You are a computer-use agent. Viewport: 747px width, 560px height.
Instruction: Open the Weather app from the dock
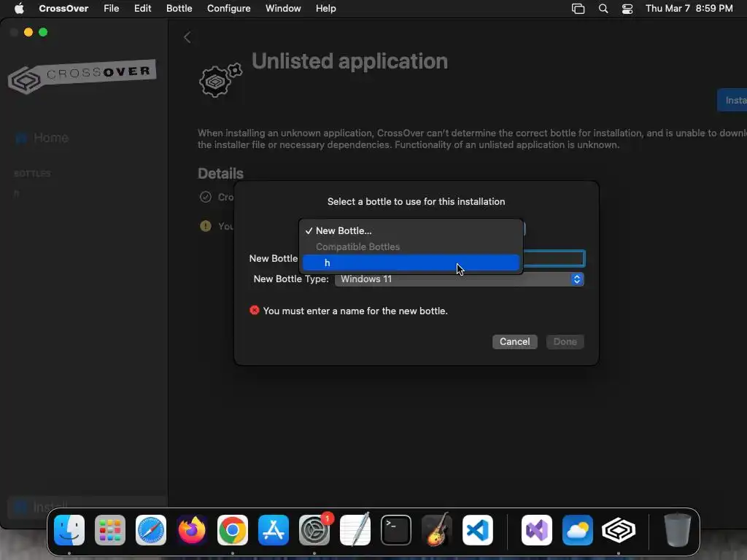coord(578,530)
